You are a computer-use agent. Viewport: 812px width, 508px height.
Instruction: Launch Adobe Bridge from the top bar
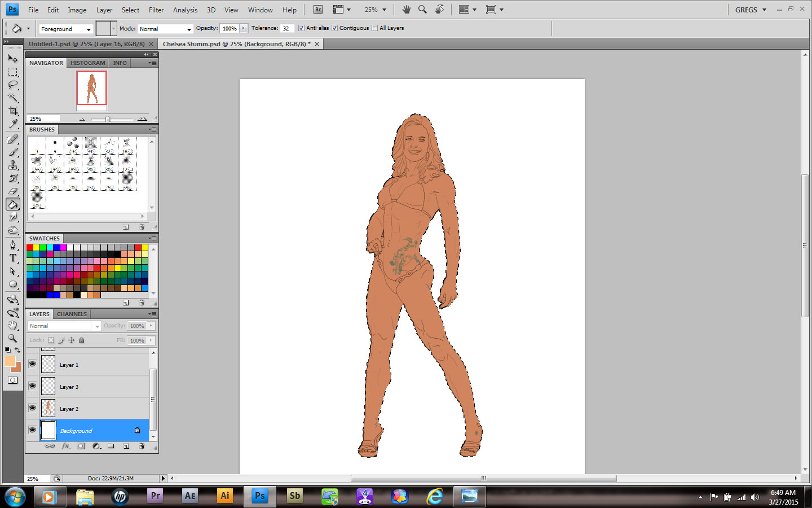coord(318,10)
